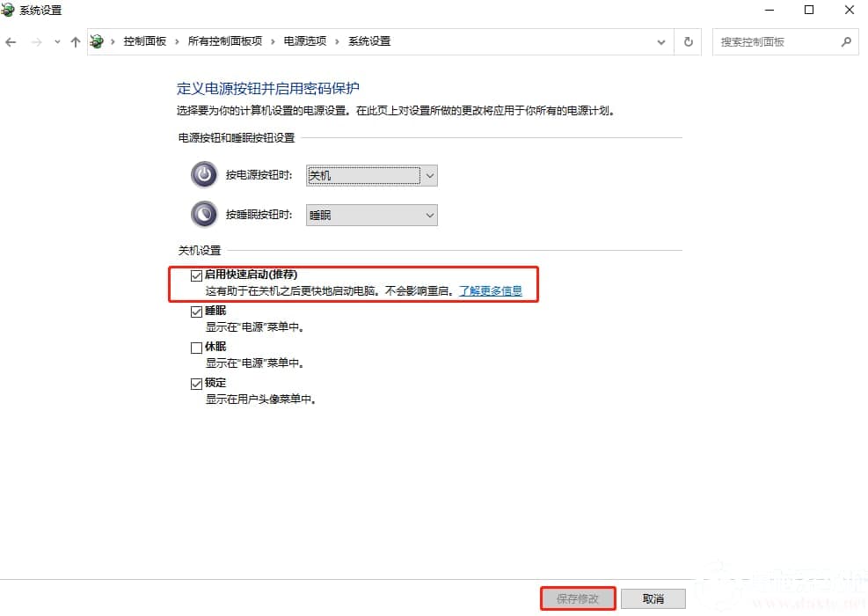Navigate to 电源选项 in breadcrumb
Image resolution: width=868 pixels, height=616 pixels.
pos(304,40)
